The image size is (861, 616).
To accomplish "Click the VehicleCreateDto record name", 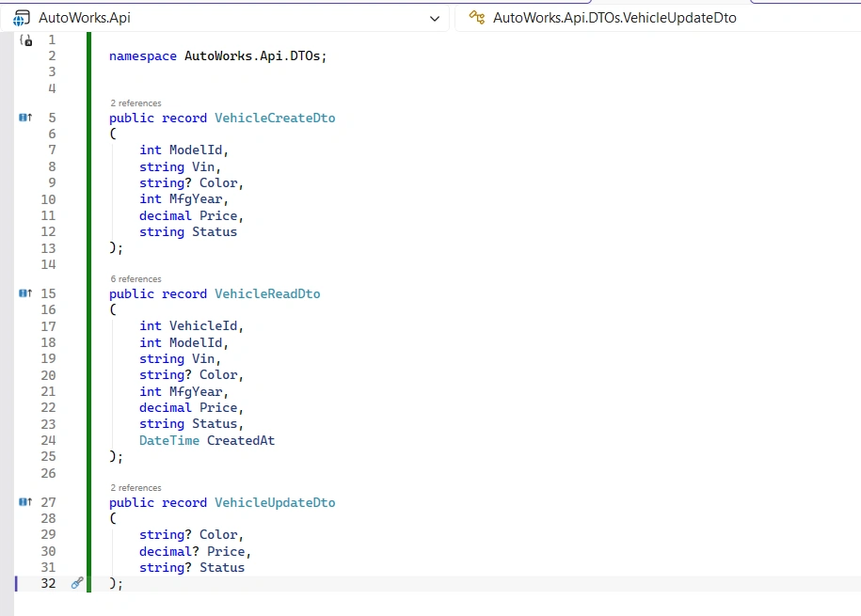I will tap(275, 118).
